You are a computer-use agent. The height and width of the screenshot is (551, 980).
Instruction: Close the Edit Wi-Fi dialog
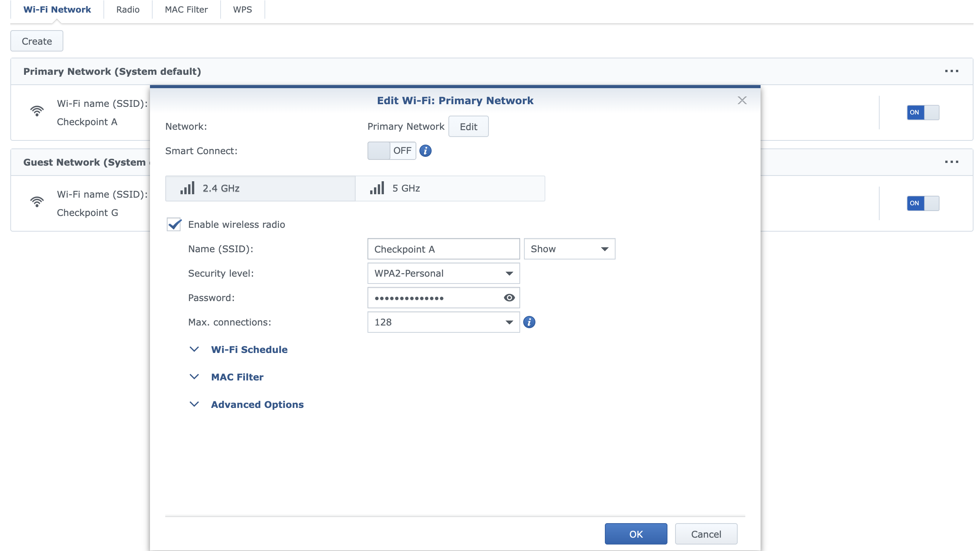(742, 100)
